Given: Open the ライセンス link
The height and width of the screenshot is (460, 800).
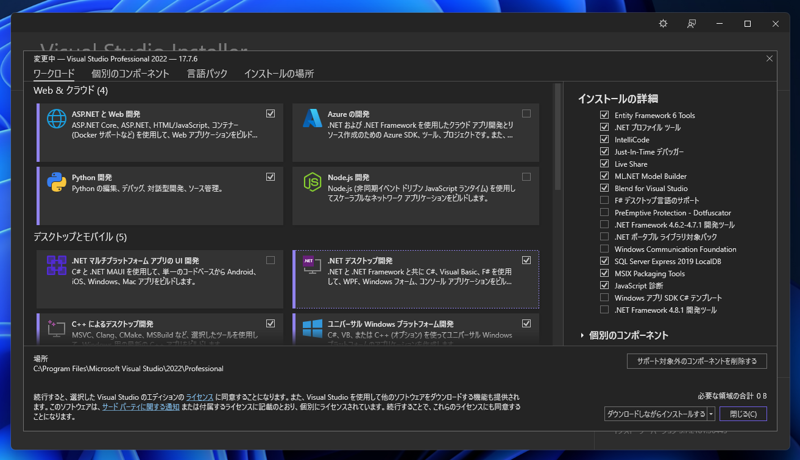Looking at the screenshot, I should [x=199, y=397].
